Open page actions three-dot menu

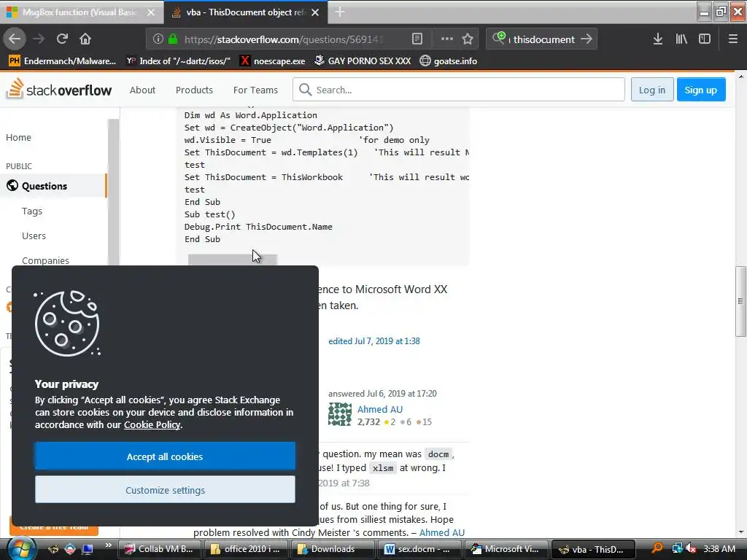pos(447,39)
